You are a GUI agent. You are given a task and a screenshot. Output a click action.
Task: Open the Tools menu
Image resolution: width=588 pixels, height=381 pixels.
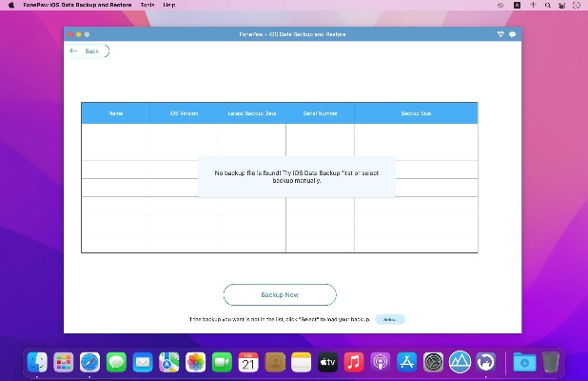pyautogui.click(x=147, y=5)
